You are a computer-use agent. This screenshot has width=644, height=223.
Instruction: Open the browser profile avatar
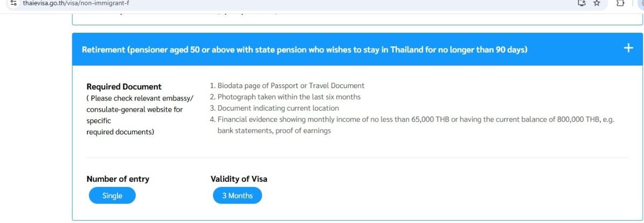[x=641, y=3]
